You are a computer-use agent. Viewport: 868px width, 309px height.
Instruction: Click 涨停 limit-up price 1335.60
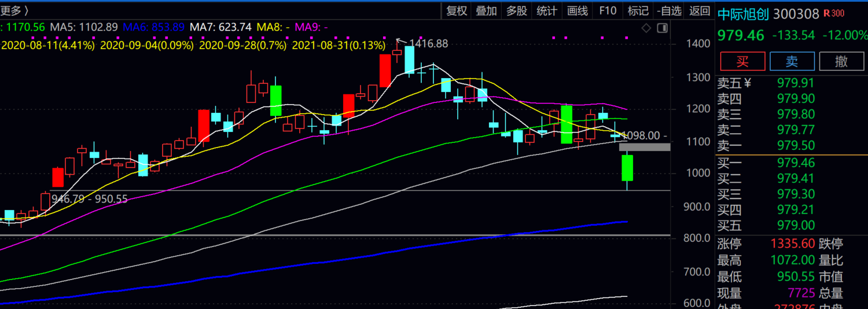tap(793, 244)
